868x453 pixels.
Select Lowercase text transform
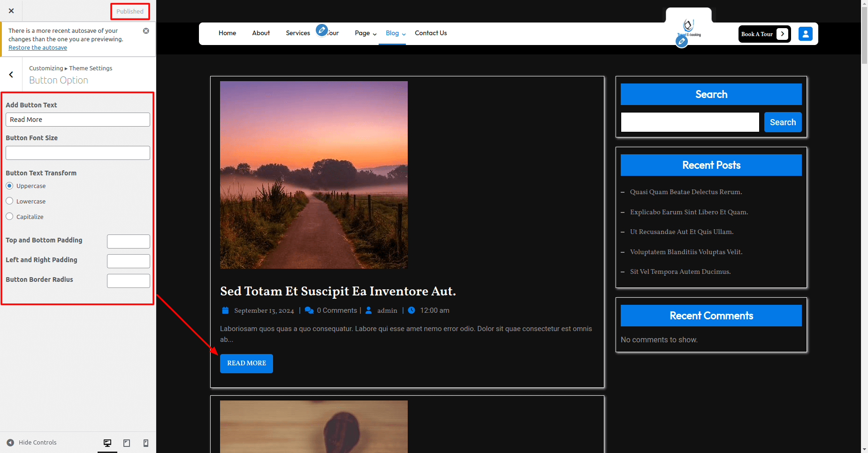[x=9, y=201]
